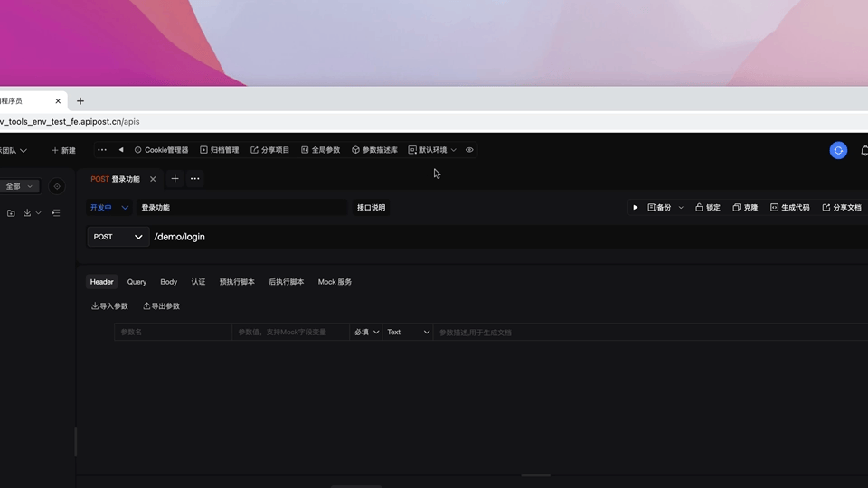Screen dimensions: 868x488
Task: Click the 登录功能 interface name field
Action: [x=242, y=208]
